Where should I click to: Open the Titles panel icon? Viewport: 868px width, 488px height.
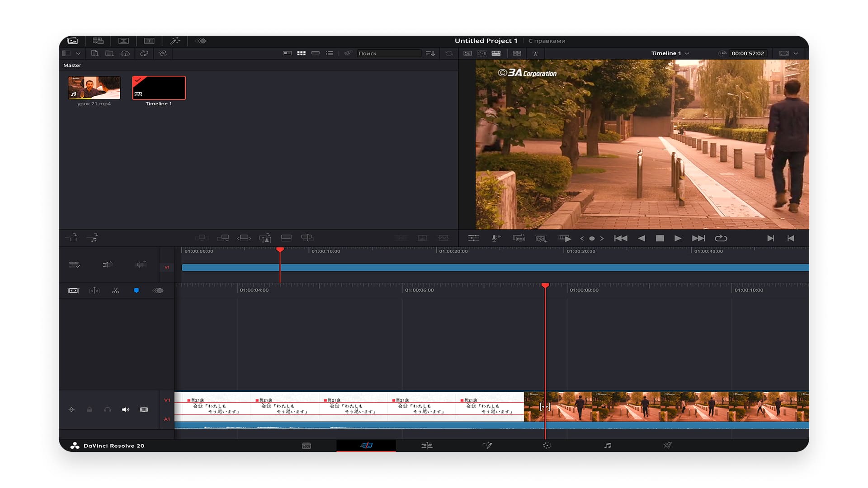click(x=149, y=41)
